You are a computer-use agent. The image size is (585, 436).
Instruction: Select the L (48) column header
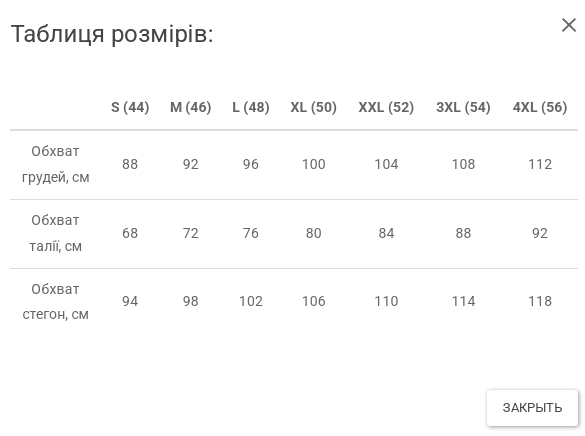251,107
